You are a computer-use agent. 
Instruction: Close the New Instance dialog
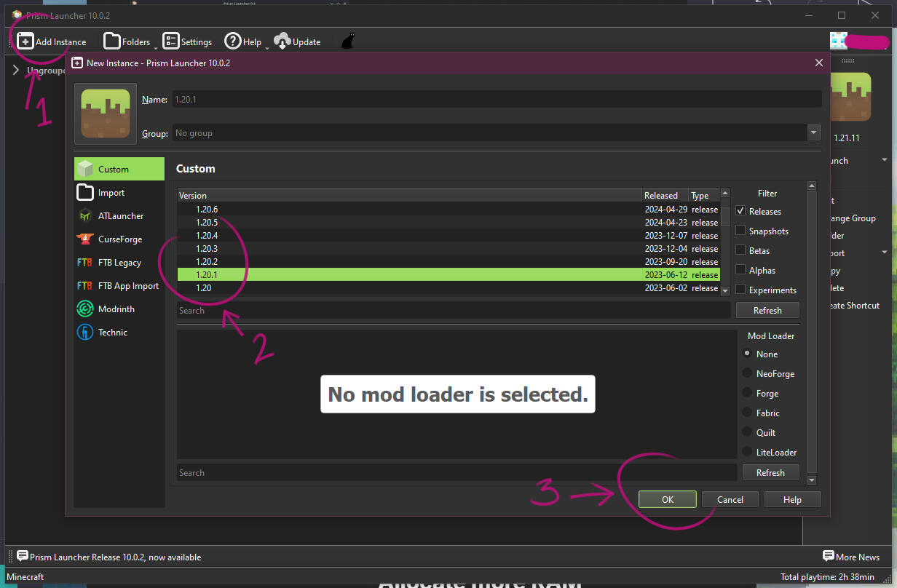point(819,63)
